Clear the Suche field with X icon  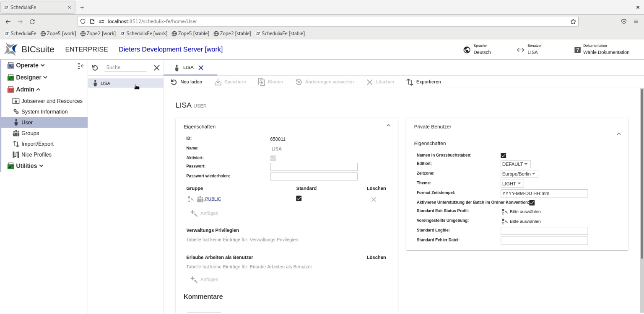click(156, 68)
